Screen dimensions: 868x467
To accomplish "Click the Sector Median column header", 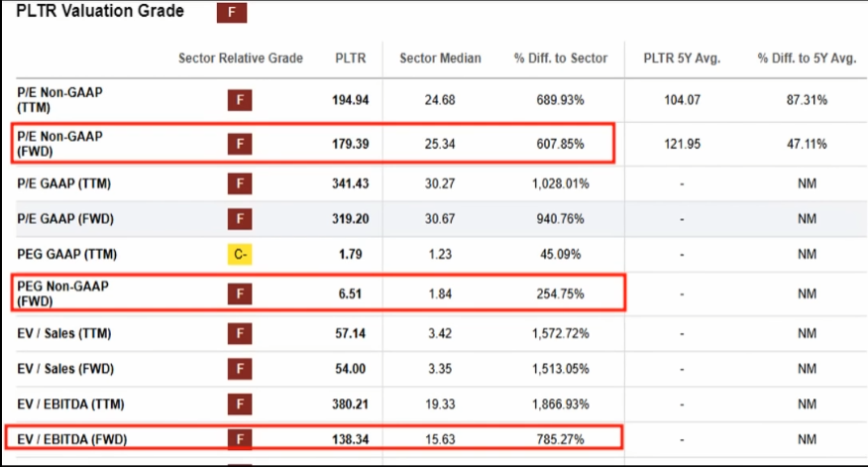I will pos(440,58).
